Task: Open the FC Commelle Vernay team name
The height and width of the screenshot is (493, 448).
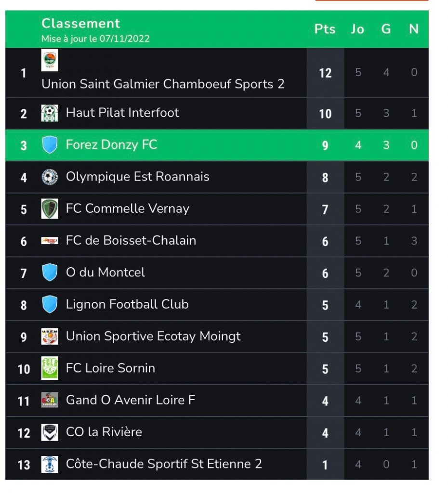Action: coord(128,208)
